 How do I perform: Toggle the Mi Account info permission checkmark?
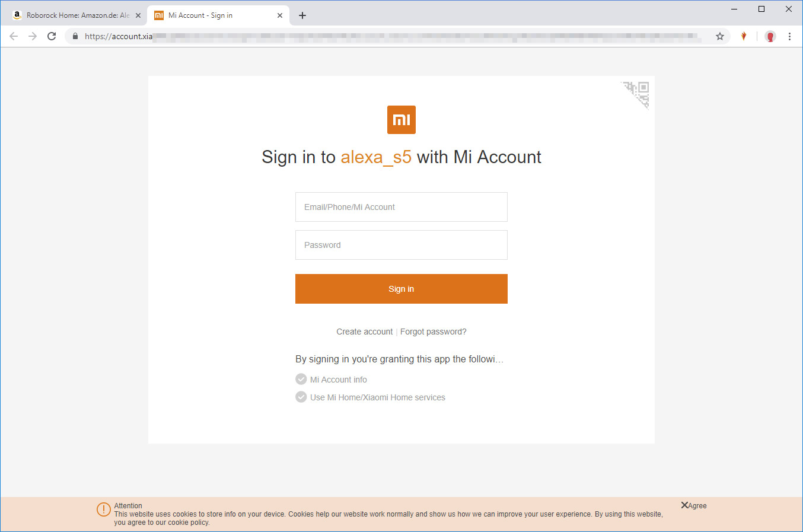coord(301,379)
